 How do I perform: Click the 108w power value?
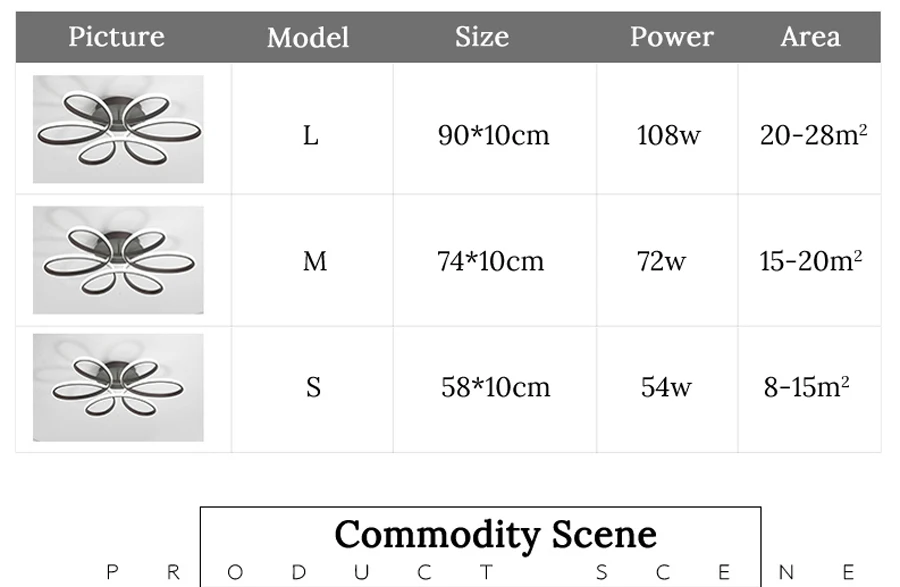pos(669,135)
